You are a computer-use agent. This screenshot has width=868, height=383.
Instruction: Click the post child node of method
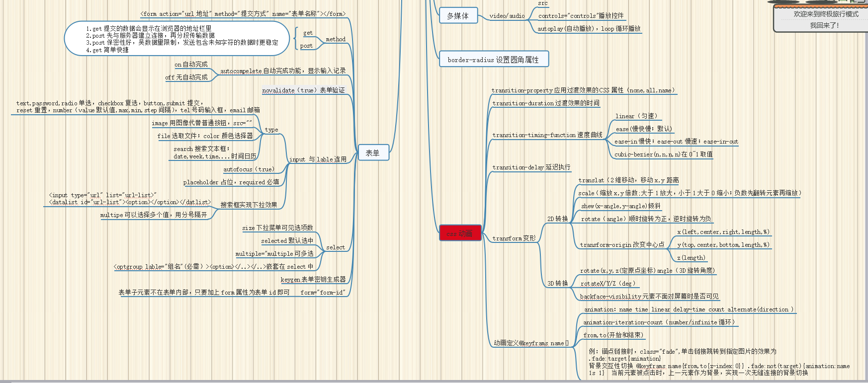[307, 46]
